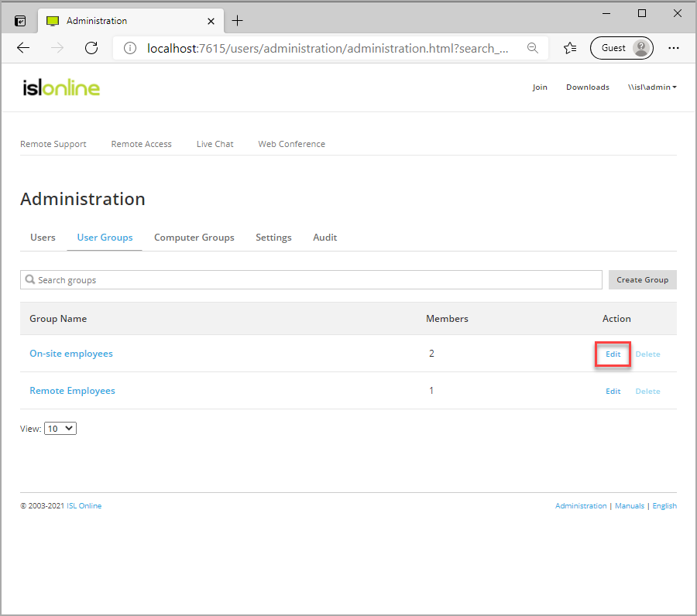
Task: Go to Live Chat section
Action: click(215, 144)
